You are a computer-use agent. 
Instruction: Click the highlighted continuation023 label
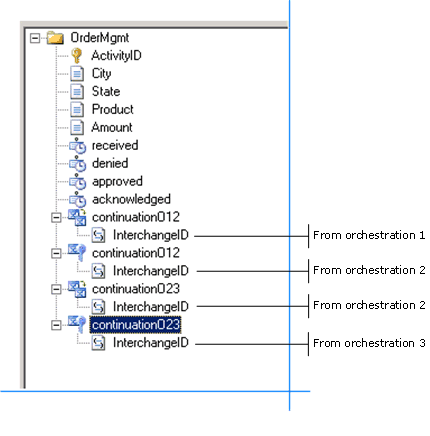[136, 325]
